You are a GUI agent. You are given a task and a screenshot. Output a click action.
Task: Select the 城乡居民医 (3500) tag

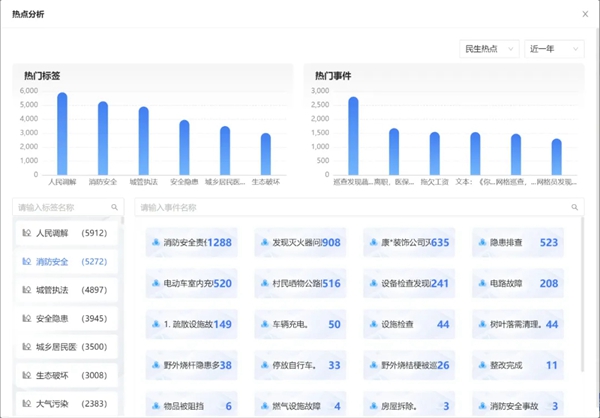coord(67,347)
